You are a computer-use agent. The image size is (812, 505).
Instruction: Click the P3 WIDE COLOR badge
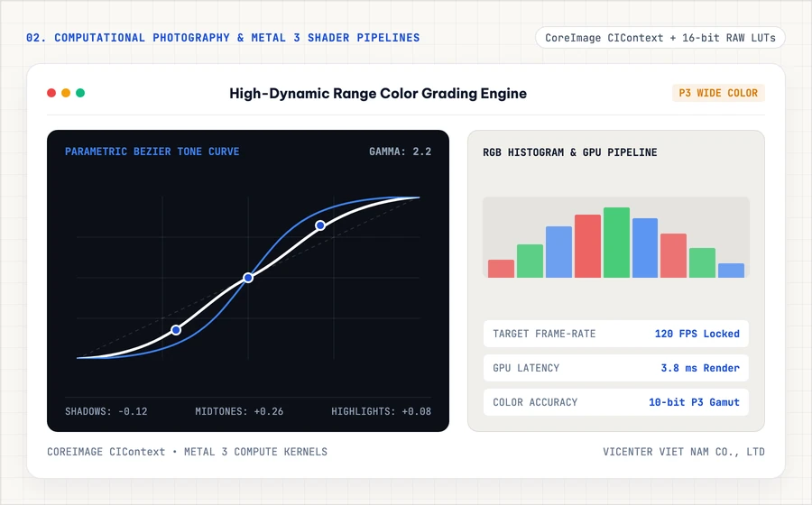pos(718,93)
